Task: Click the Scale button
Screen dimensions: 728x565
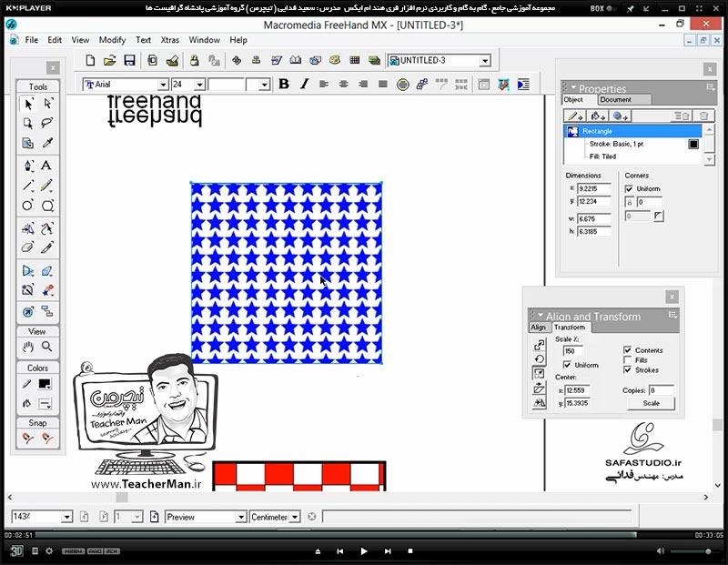Action: point(651,403)
